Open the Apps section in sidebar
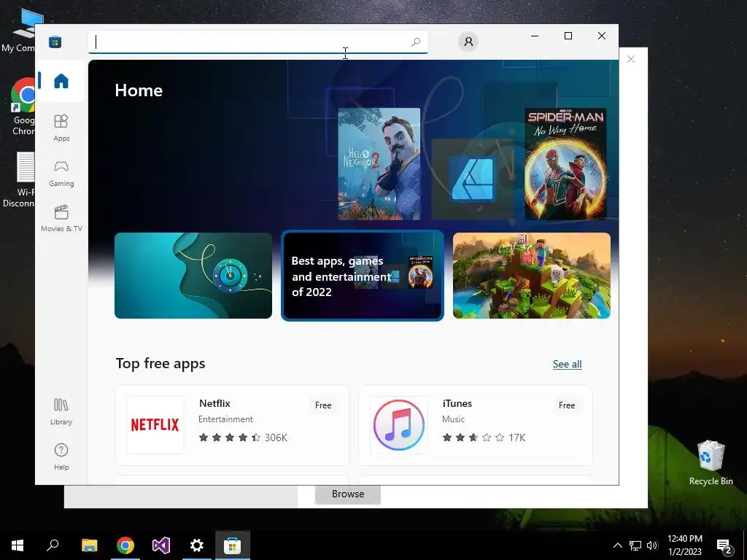The width and height of the screenshot is (747, 560). tap(61, 128)
